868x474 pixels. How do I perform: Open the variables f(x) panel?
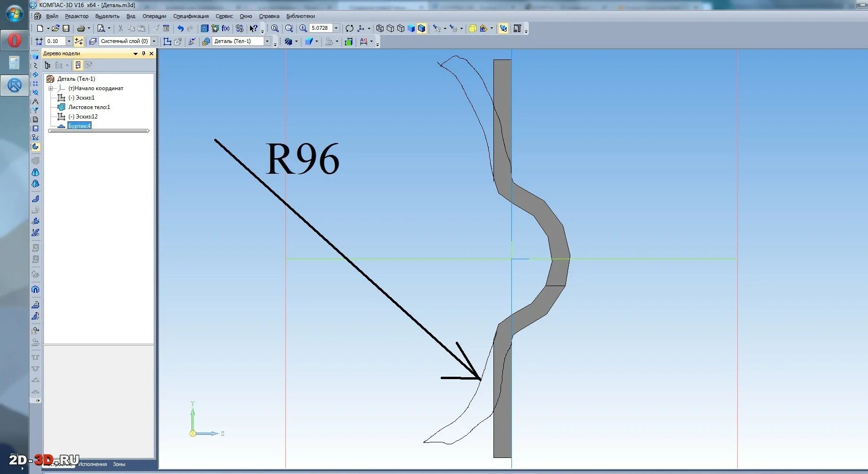point(225,28)
